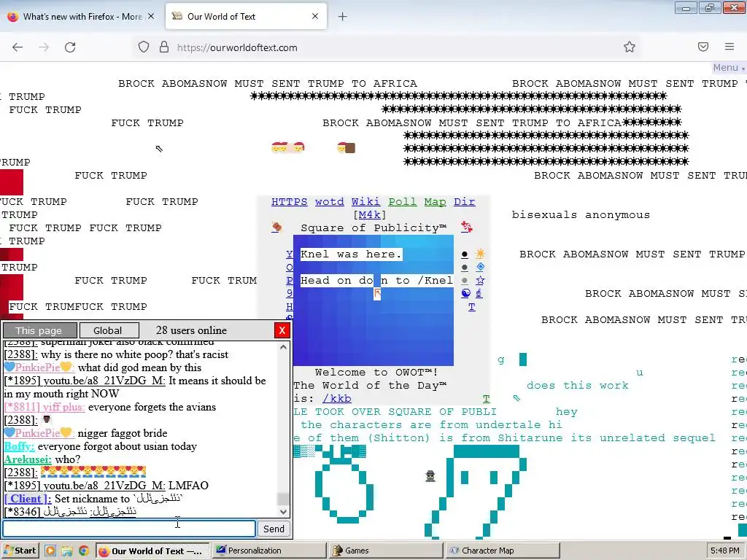Screen dimensions: 747x560
Task: Show site security padlock info
Action: 164,47
